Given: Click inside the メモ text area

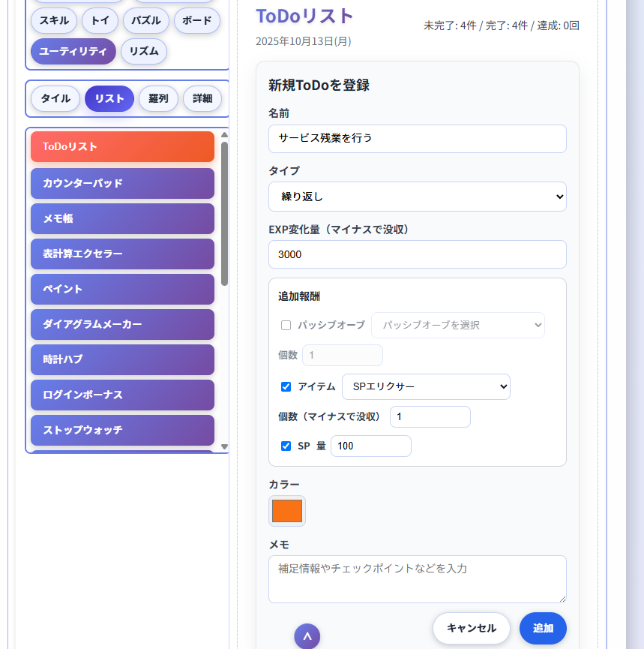Looking at the screenshot, I should [417, 579].
